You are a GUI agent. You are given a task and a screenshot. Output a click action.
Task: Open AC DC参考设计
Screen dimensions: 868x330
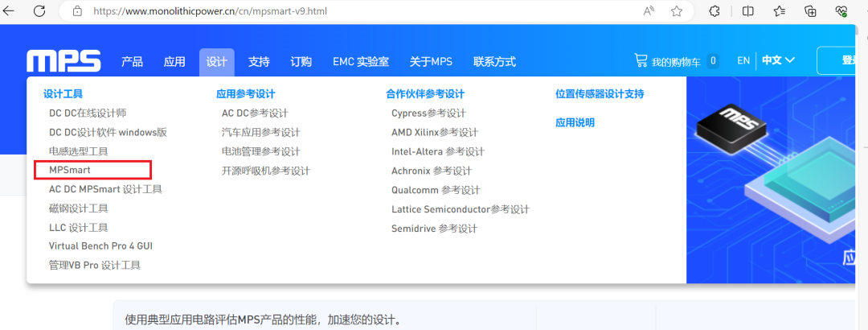255,113
